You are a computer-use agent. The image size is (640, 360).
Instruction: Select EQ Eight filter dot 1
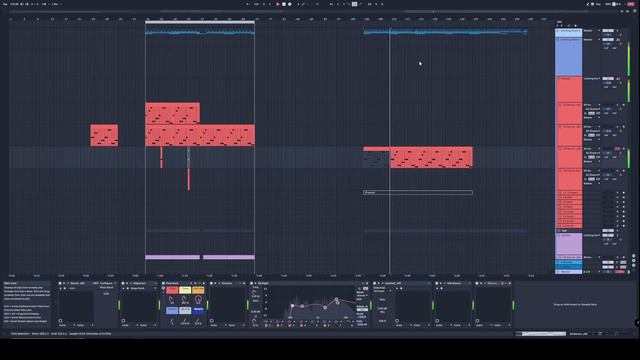(x=293, y=306)
